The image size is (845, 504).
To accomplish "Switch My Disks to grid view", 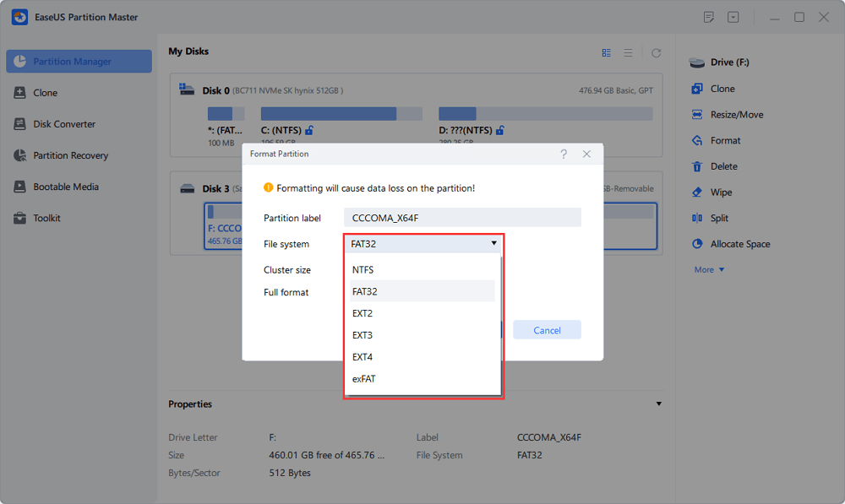I will point(606,53).
